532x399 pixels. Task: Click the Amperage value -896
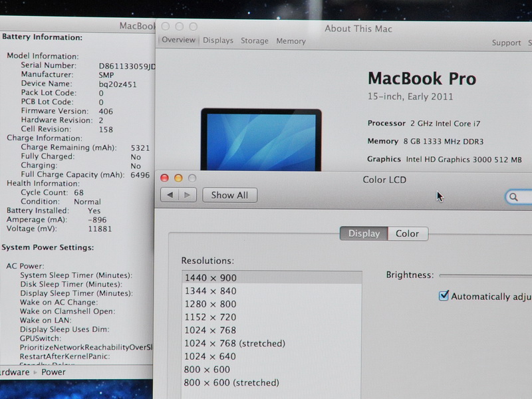[x=97, y=220]
